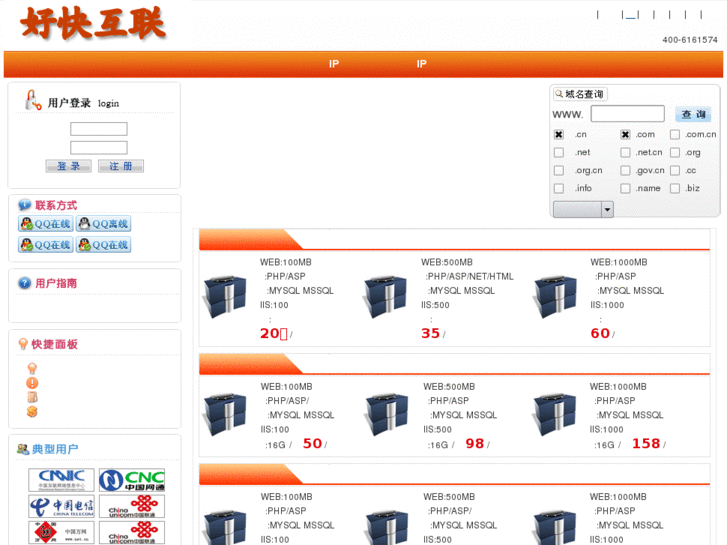Click the red price 98

pos(475,443)
